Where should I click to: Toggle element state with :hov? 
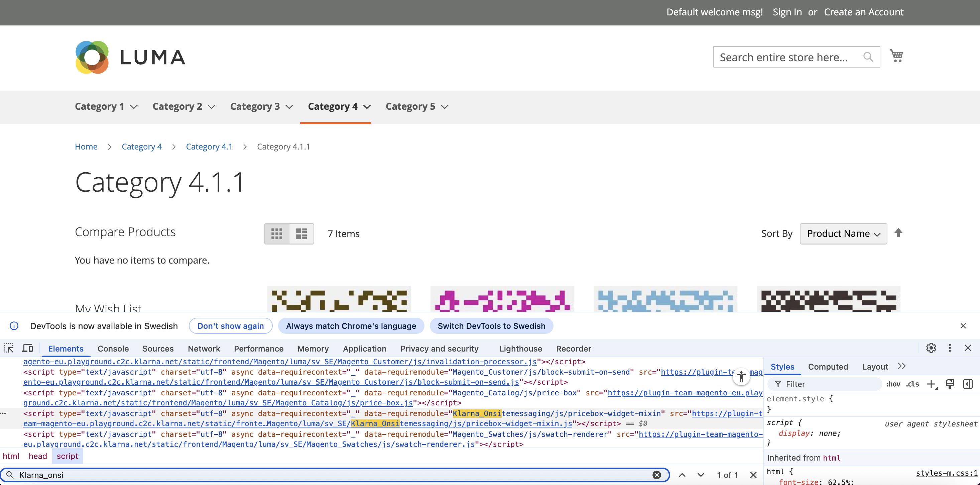(893, 384)
